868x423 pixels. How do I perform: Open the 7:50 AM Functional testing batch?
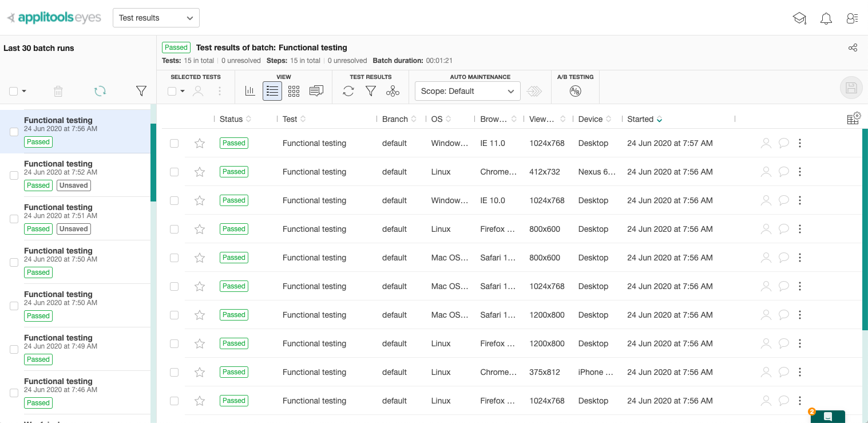pyautogui.click(x=58, y=251)
